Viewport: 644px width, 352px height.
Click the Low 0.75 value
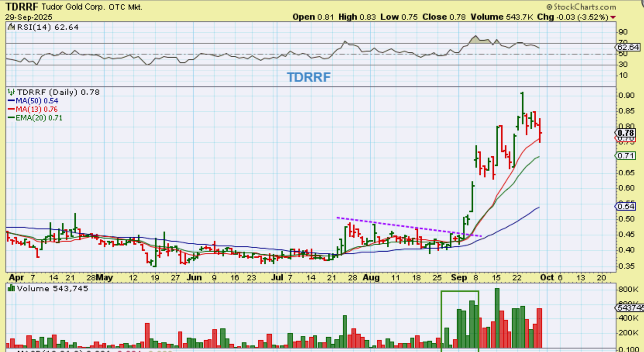(399, 17)
